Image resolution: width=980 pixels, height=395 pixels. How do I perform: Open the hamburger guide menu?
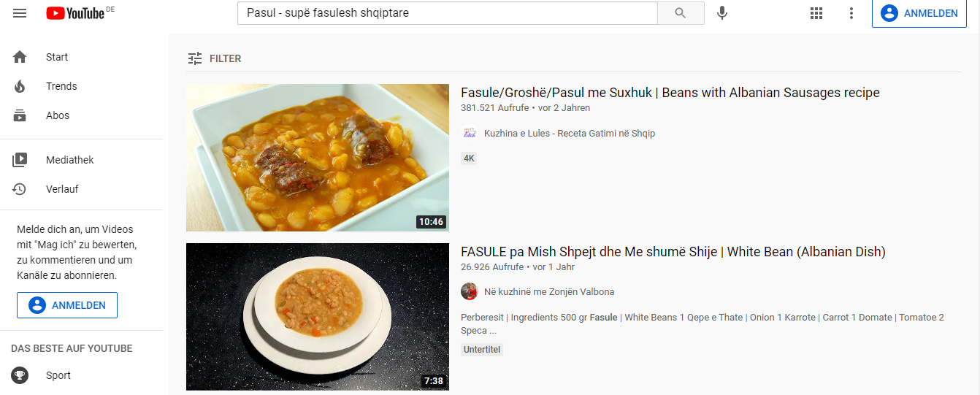[x=20, y=13]
